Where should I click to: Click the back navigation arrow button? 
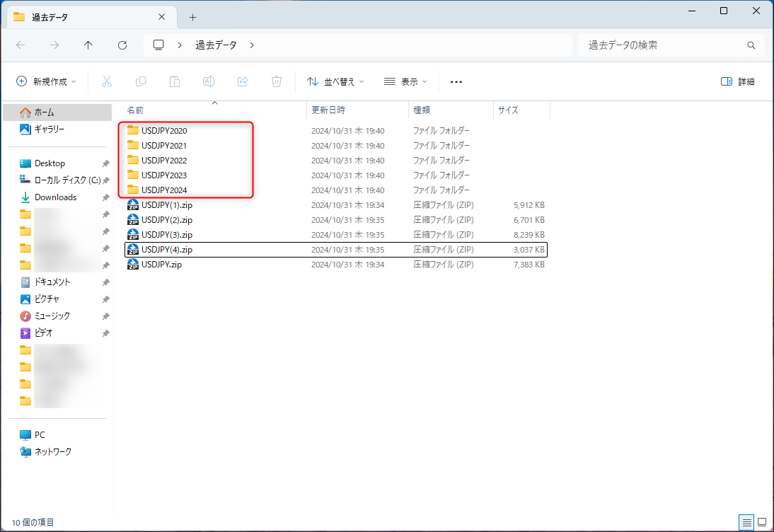click(x=20, y=45)
